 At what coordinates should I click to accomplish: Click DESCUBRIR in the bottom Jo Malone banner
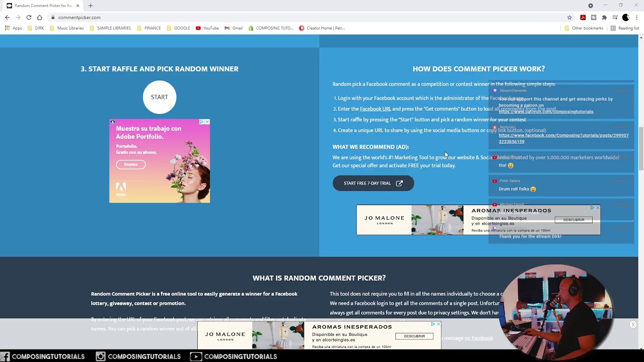click(414, 336)
